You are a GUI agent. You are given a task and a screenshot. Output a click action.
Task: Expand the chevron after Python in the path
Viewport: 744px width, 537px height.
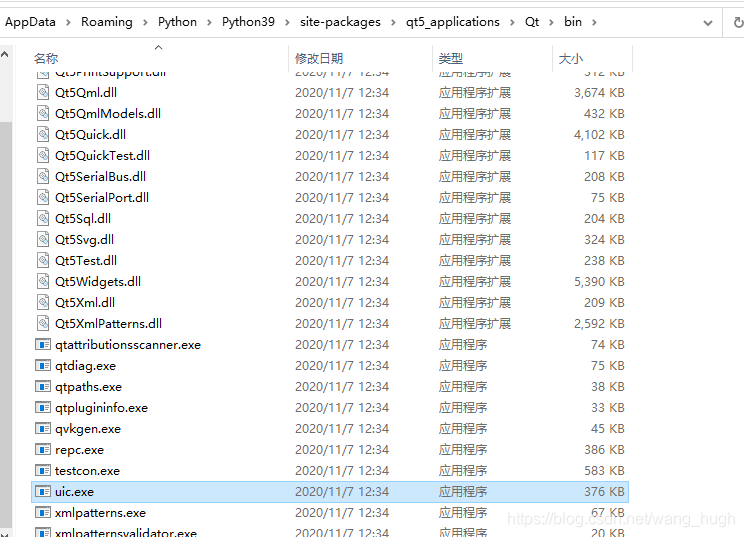click(x=209, y=22)
